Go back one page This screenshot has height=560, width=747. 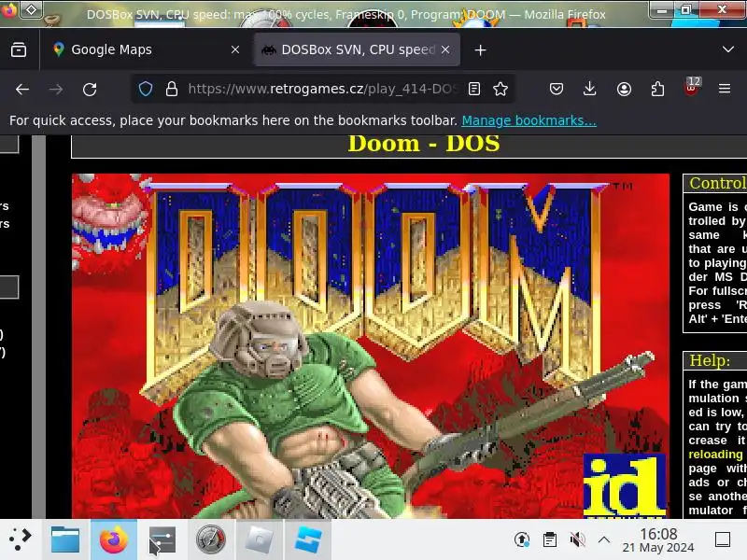point(22,89)
